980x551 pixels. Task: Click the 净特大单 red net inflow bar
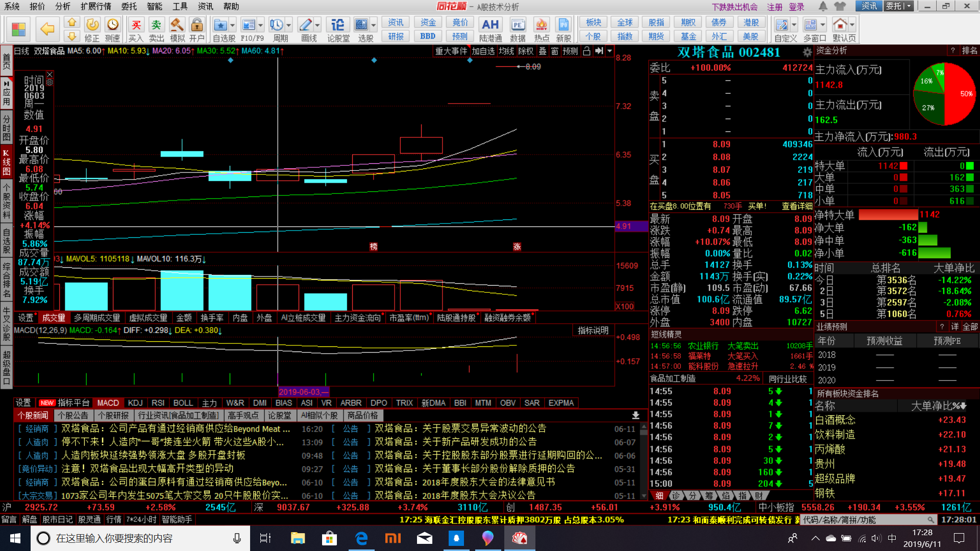[888, 215]
